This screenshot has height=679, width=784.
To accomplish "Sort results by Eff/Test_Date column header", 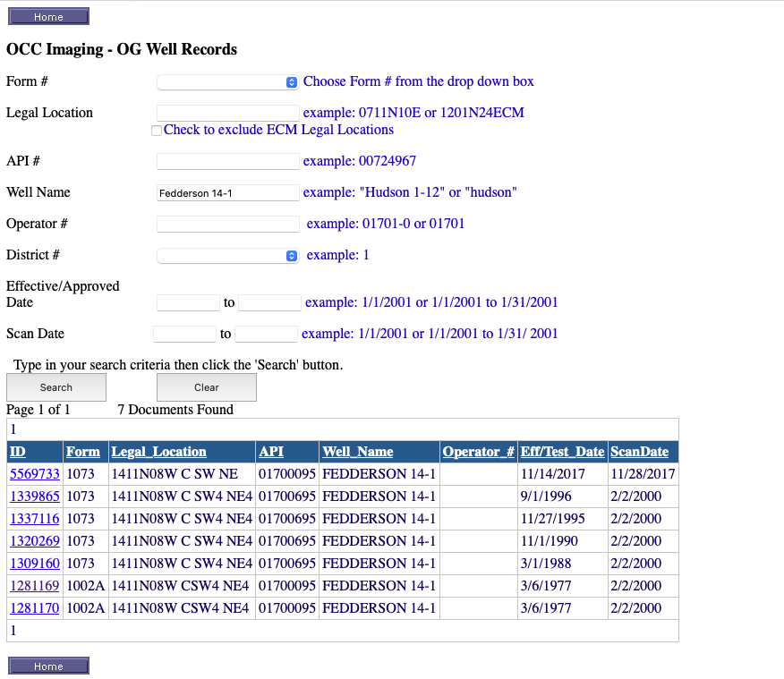I will pos(563,452).
